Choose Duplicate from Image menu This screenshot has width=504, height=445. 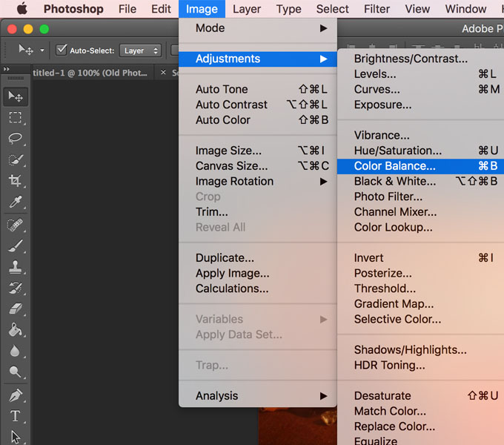coord(258,258)
